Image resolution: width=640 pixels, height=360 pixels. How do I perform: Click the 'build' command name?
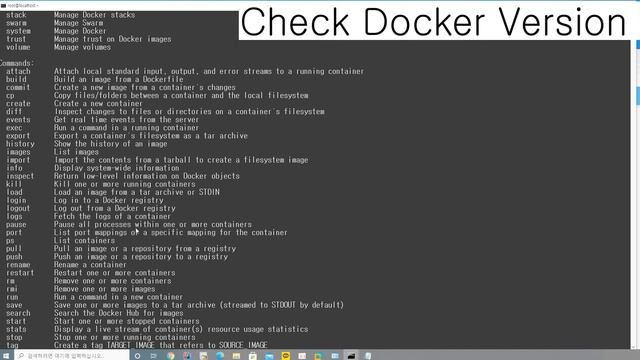coord(16,80)
